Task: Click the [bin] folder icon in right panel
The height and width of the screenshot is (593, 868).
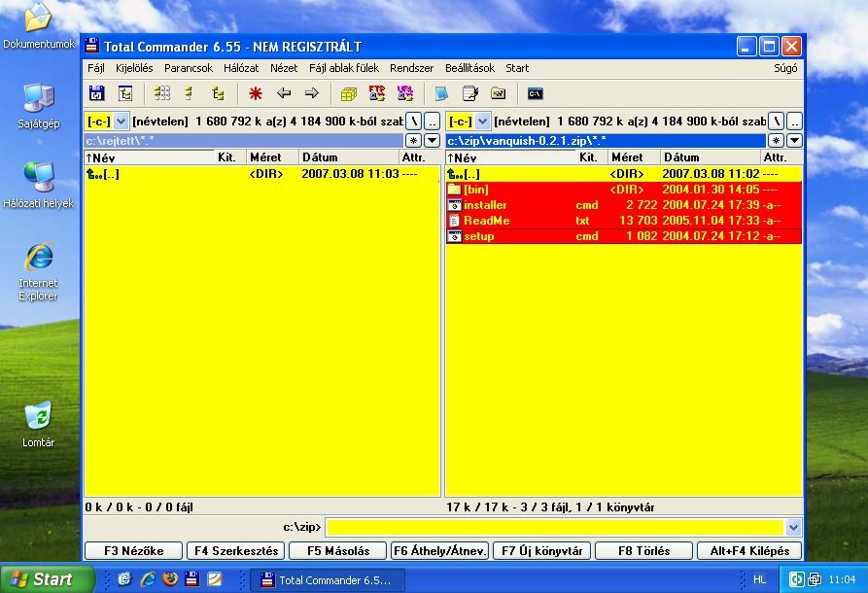Action: click(x=455, y=190)
